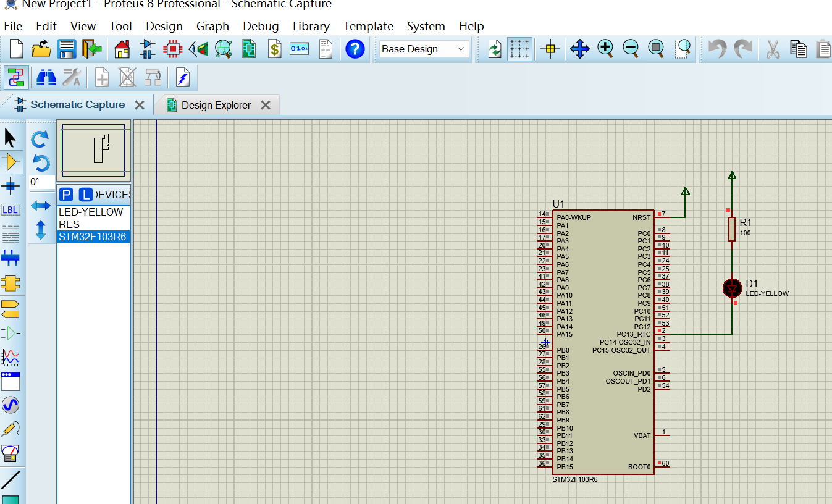Viewport: 832px width, 504px height.
Task: Rotate part clockwise icon
Action: pyautogui.click(x=40, y=138)
